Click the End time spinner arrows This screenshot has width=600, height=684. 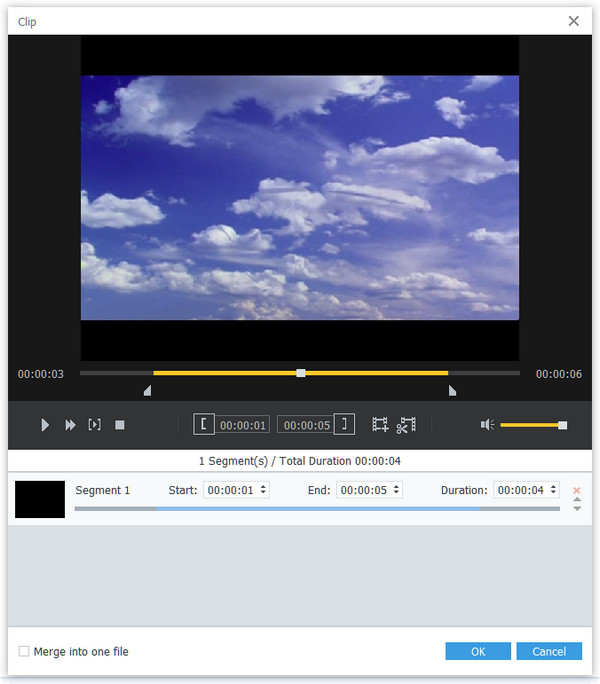click(396, 489)
